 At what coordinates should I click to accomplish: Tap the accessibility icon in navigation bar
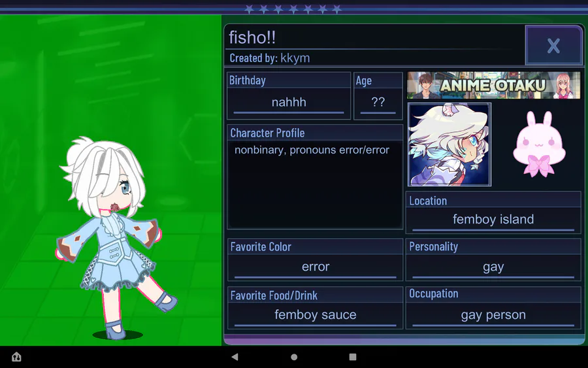pyautogui.click(x=16, y=357)
